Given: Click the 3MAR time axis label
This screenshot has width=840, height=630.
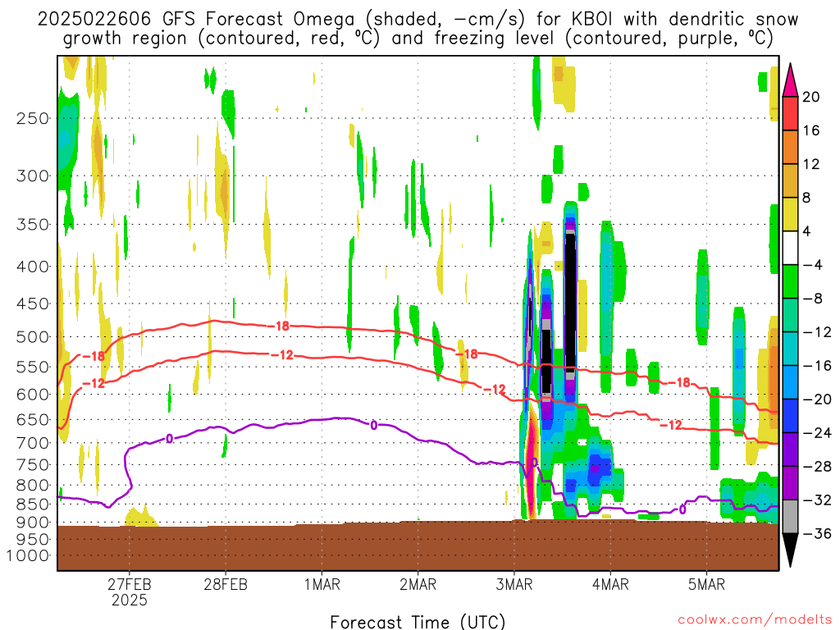Looking at the screenshot, I should [514, 584].
